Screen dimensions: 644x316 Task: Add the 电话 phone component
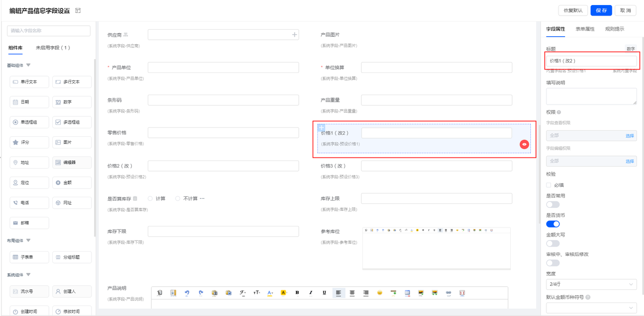29,203
